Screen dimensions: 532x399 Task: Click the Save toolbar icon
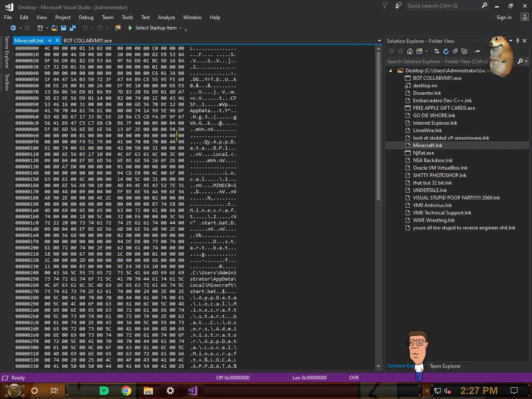point(64,28)
